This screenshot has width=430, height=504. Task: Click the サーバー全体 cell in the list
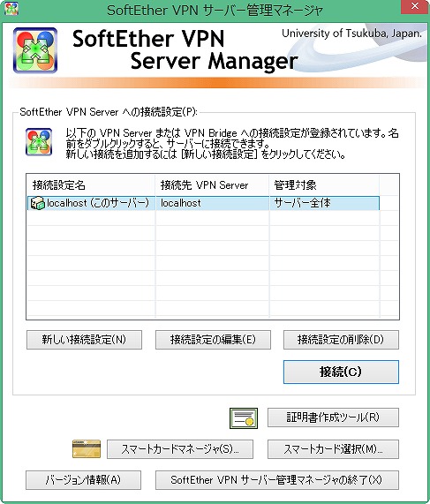[x=302, y=203]
